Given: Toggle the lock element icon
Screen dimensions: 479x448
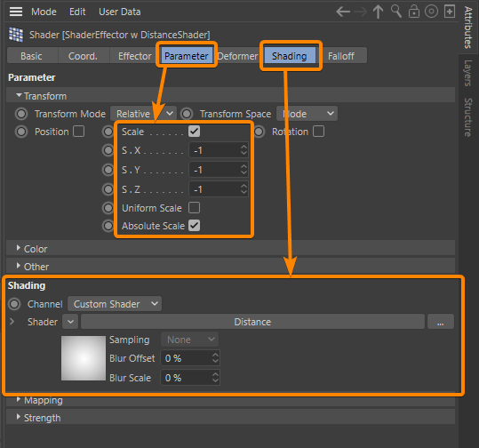Looking at the screenshot, I should pos(414,12).
